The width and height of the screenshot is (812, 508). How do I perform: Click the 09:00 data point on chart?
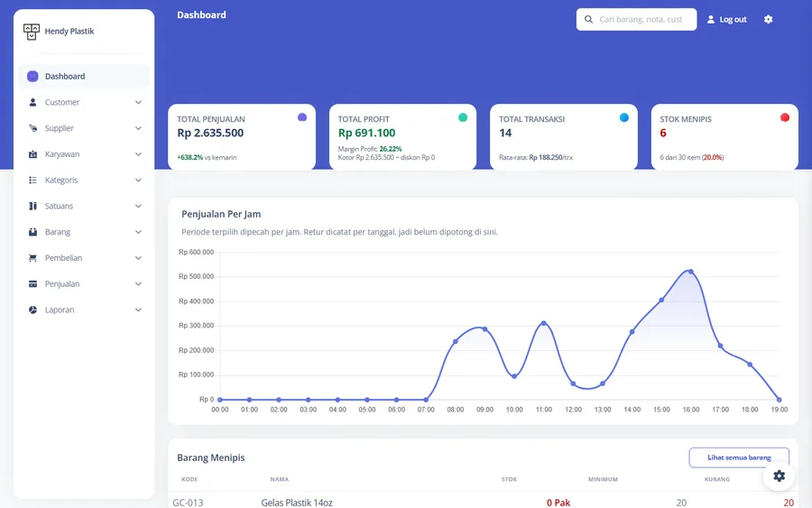tap(484, 328)
